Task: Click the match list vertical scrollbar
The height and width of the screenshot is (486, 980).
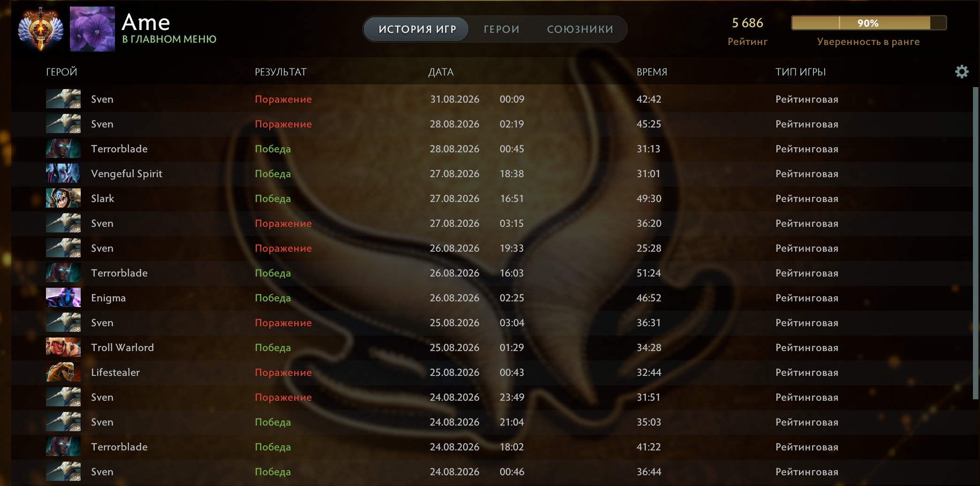Action: (x=975, y=244)
